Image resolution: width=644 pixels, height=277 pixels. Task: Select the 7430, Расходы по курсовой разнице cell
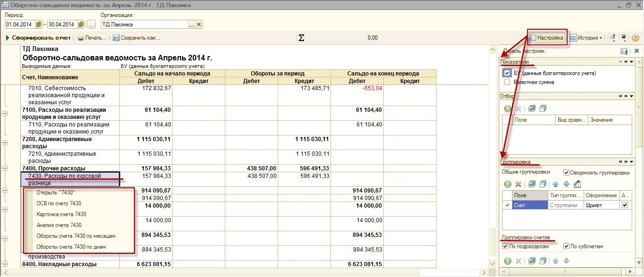tap(70, 179)
